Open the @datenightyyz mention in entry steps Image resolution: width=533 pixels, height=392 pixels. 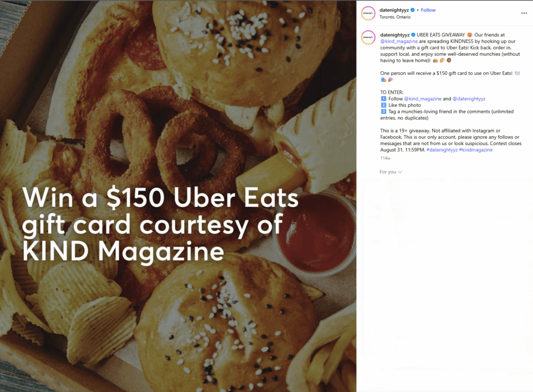[469, 99]
